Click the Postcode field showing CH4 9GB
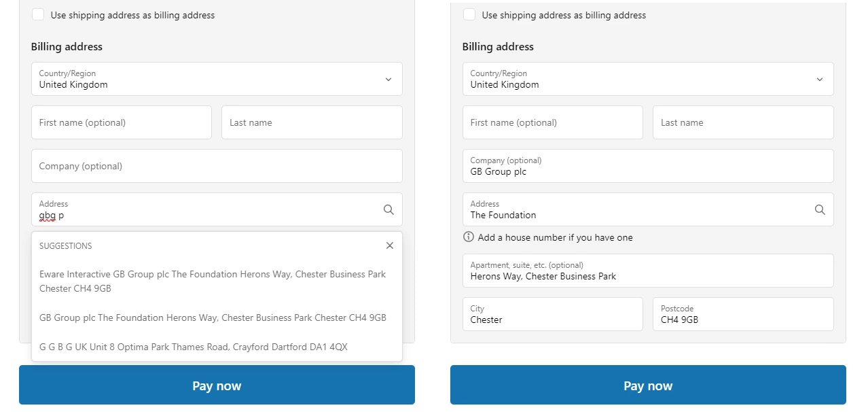The height and width of the screenshot is (412, 868). point(743,314)
